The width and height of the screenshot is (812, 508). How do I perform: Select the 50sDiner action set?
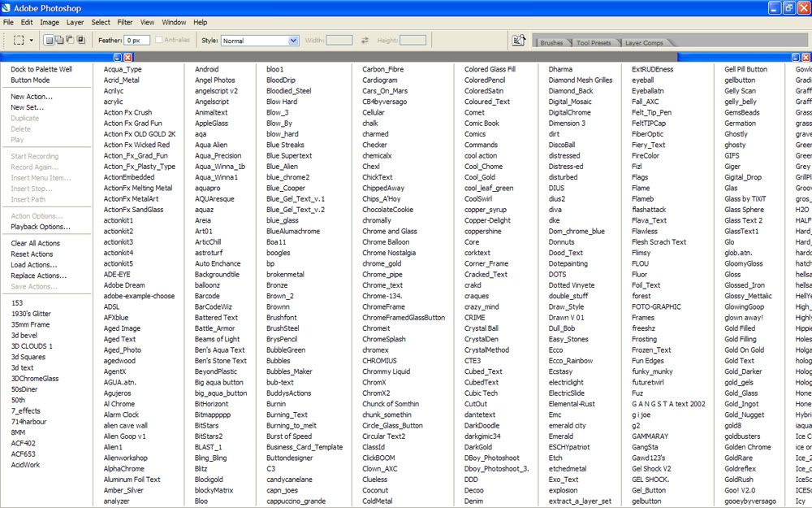[24, 389]
